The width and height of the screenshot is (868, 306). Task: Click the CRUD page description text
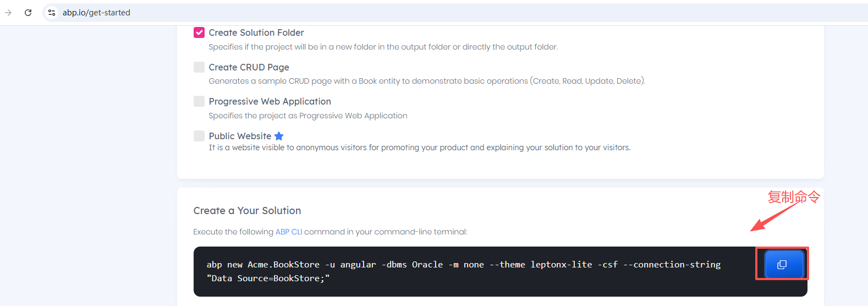427,81
